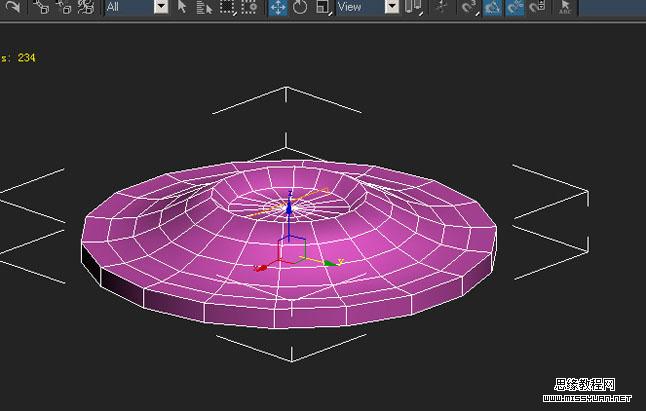This screenshot has height=411, width=646.
Task: Toggle Percent Snap on the toolbar
Action: [x=515, y=7]
